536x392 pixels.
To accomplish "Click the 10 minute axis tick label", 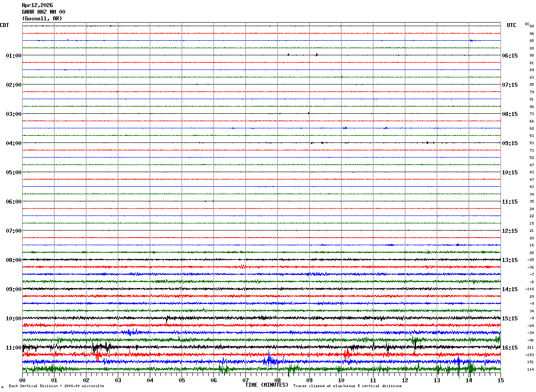I will point(341,380).
